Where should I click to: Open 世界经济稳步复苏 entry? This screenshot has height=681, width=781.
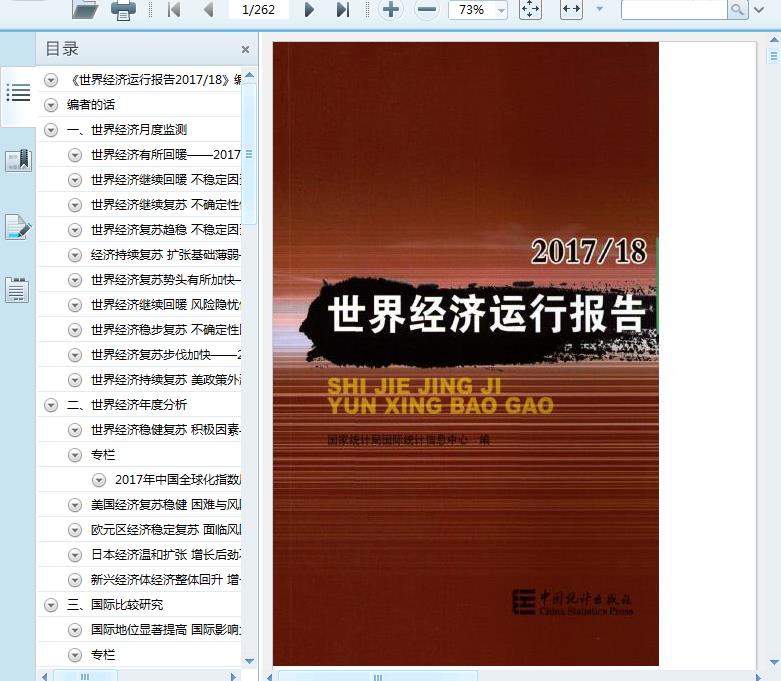coord(166,330)
